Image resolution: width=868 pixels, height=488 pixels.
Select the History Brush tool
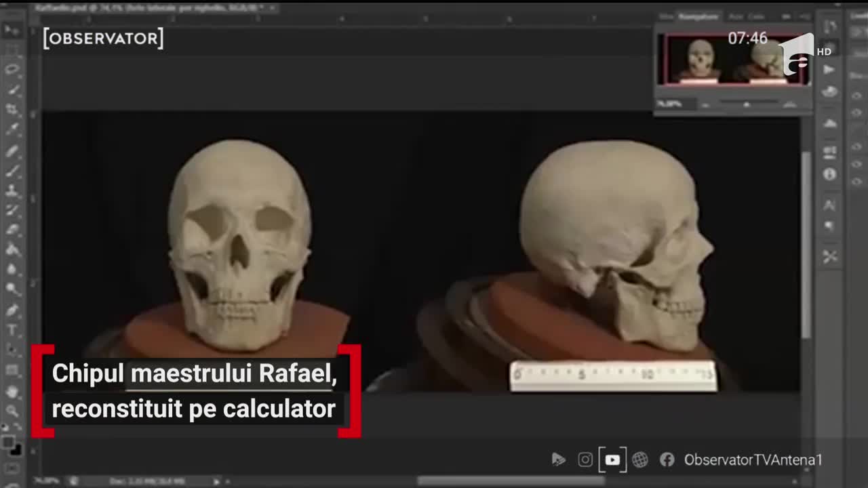[12, 209]
